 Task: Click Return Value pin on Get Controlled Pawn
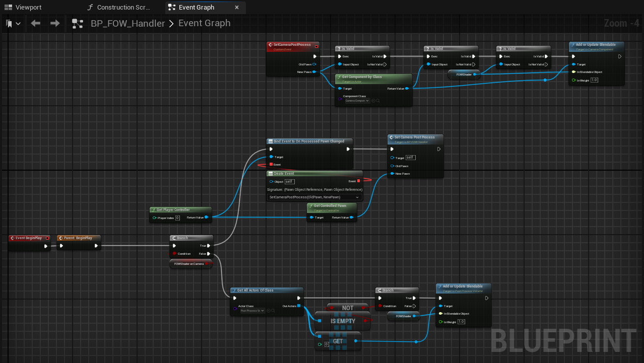pyautogui.click(x=351, y=217)
